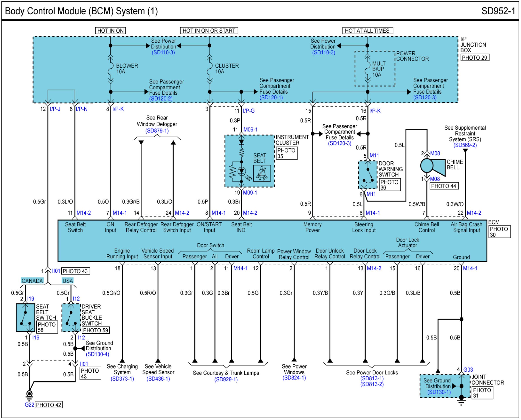The width and height of the screenshot is (521, 420).
Task: Click the driver seat buckle switch symbol
Action: coord(71,318)
